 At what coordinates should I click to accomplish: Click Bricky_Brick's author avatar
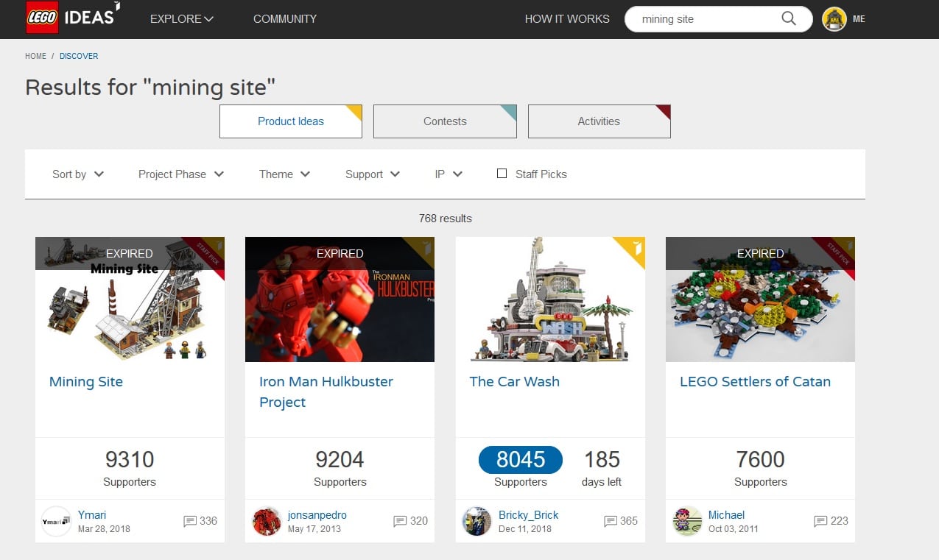point(477,521)
